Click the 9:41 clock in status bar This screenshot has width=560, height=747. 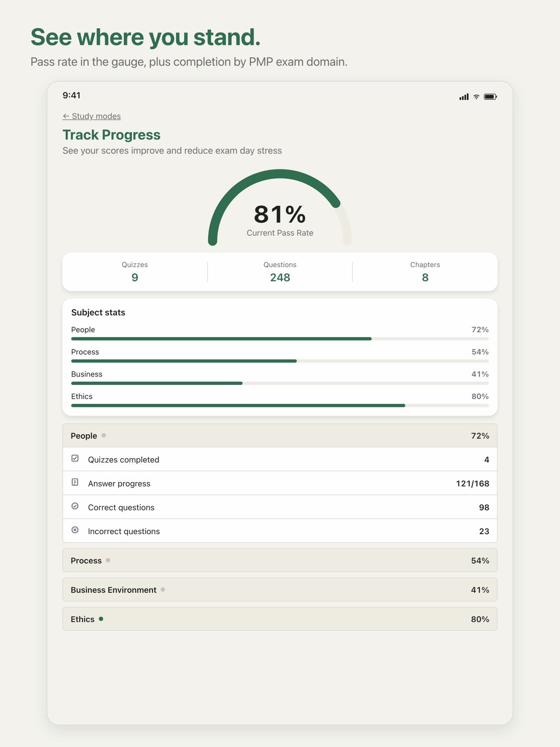coord(72,96)
